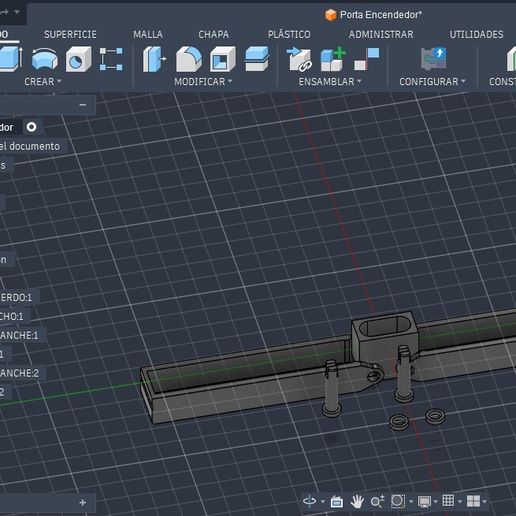Open the Display Settings monitor icon

[424, 501]
